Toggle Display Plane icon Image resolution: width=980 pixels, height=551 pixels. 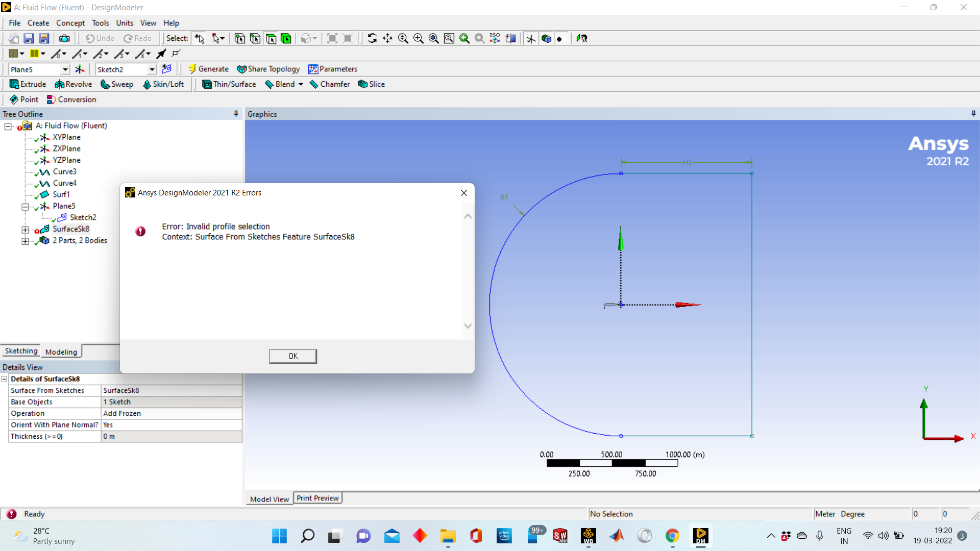pyautogui.click(x=531, y=38)
